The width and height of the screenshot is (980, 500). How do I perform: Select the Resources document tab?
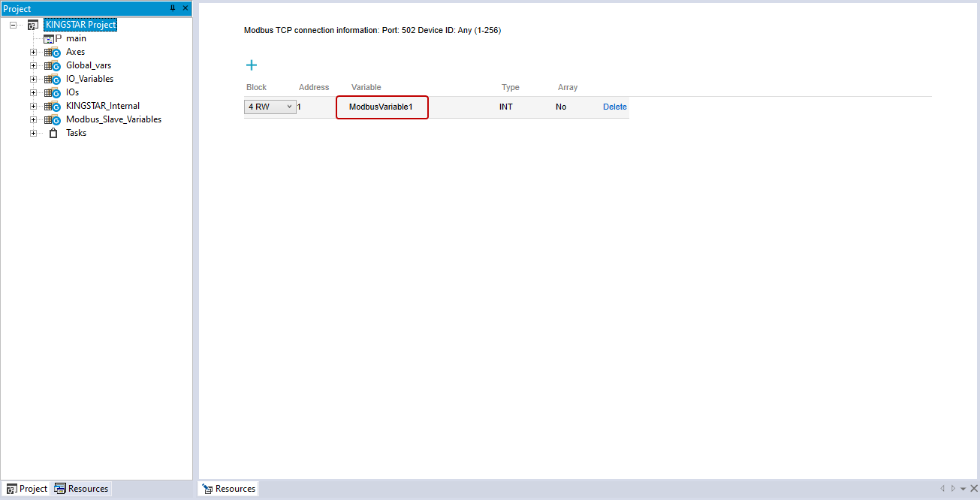pyautogui.click(x=228, y=489)
